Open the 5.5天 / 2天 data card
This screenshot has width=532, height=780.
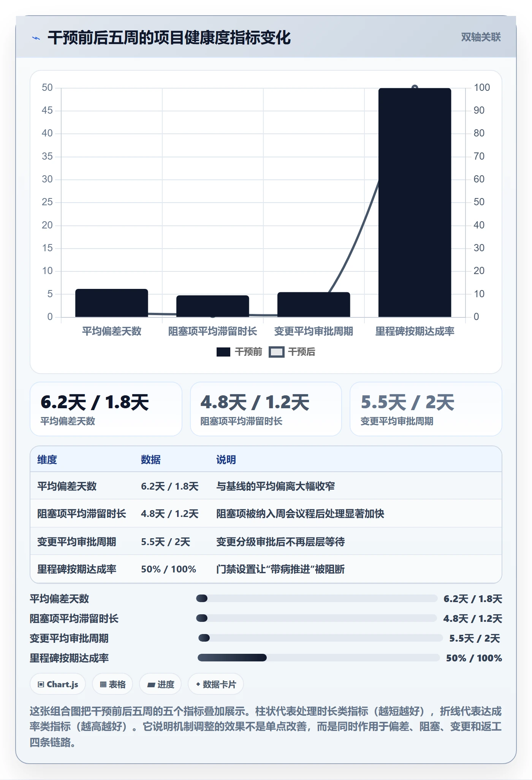426,409
